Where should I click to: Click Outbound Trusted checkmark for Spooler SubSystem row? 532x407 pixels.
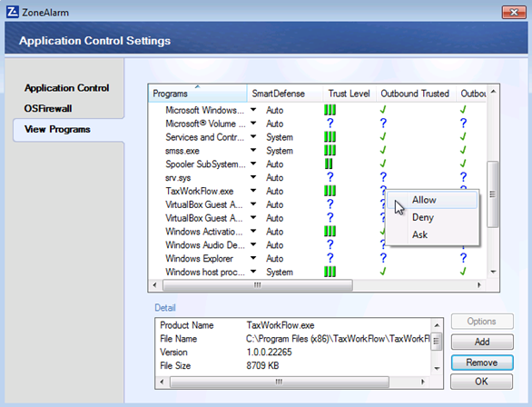[383, 164]
